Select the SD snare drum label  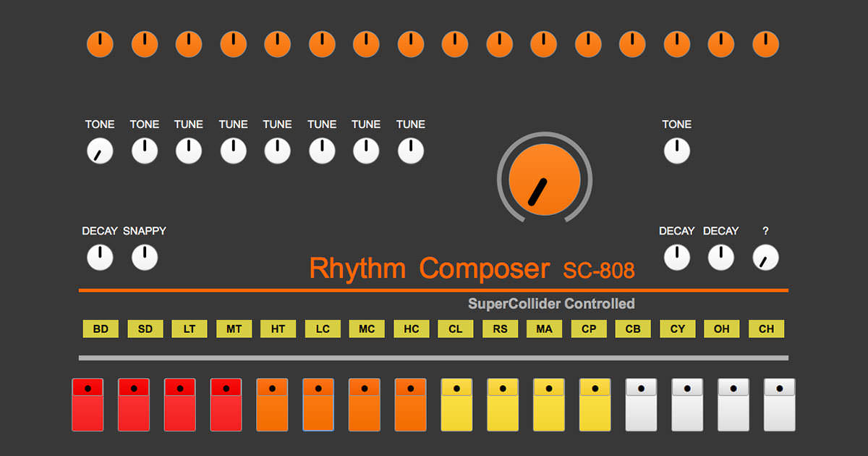click(x=145, y=329)
